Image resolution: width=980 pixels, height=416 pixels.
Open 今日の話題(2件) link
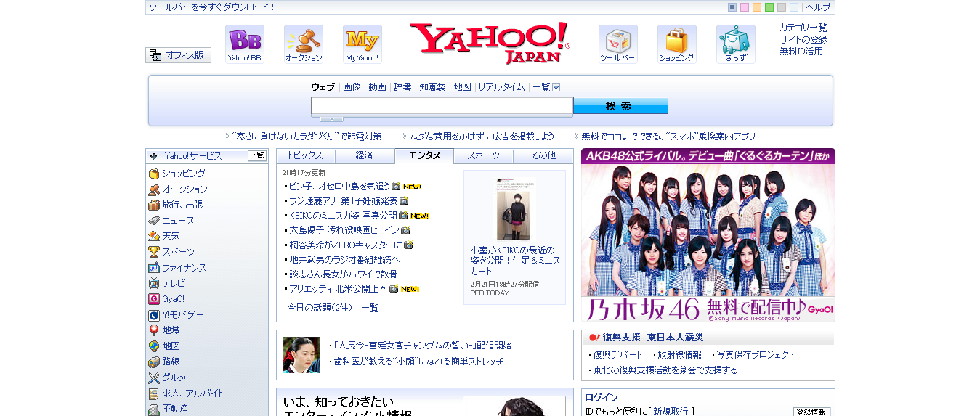coord(320,308)
